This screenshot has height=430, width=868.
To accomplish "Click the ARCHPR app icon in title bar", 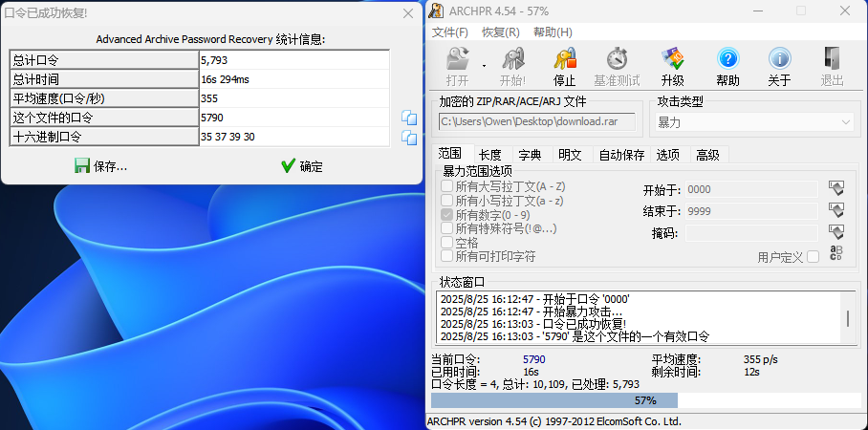I will click(437, 11).
